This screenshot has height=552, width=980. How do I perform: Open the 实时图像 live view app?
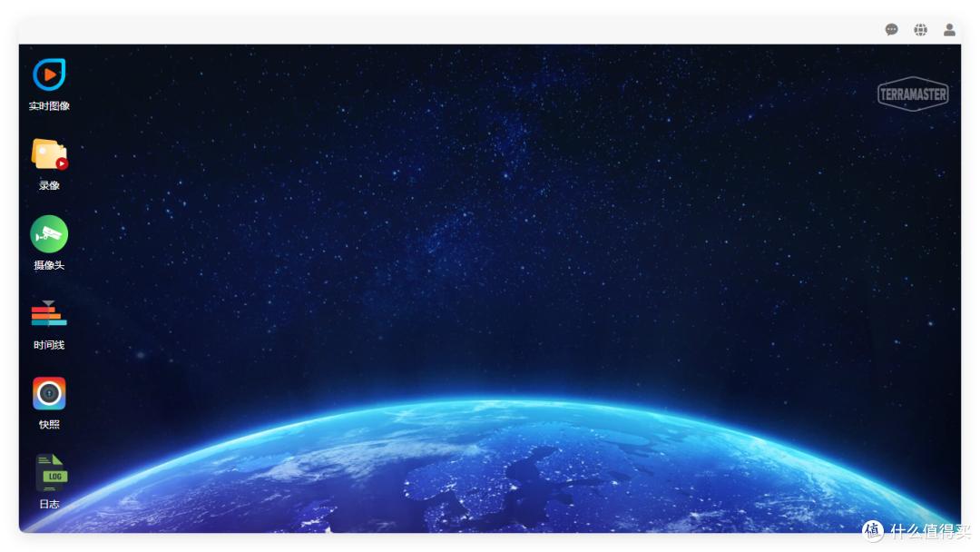[x=49, y=75]
